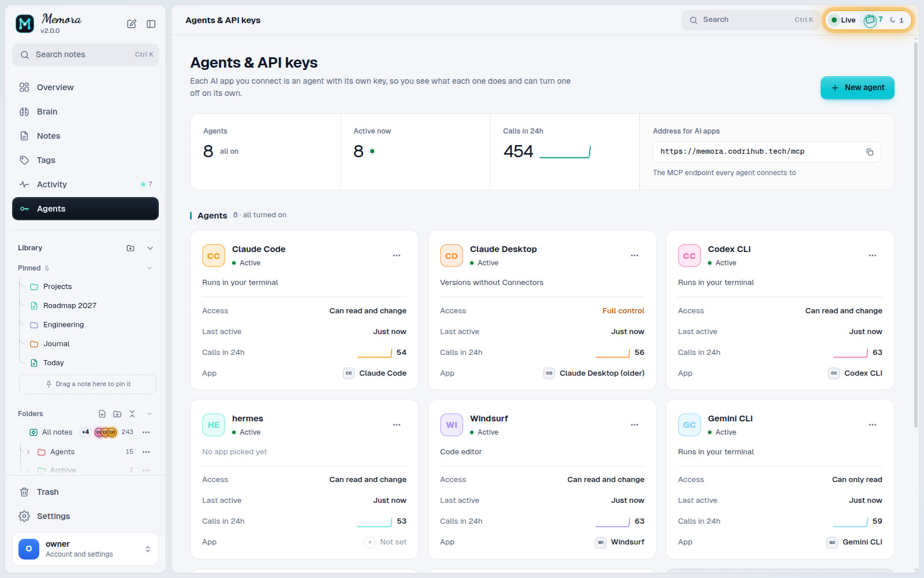Image resolution: width=924 pixels, height=578 pixels.
Task: Click the Search notes field
Action: coord(85,55)
